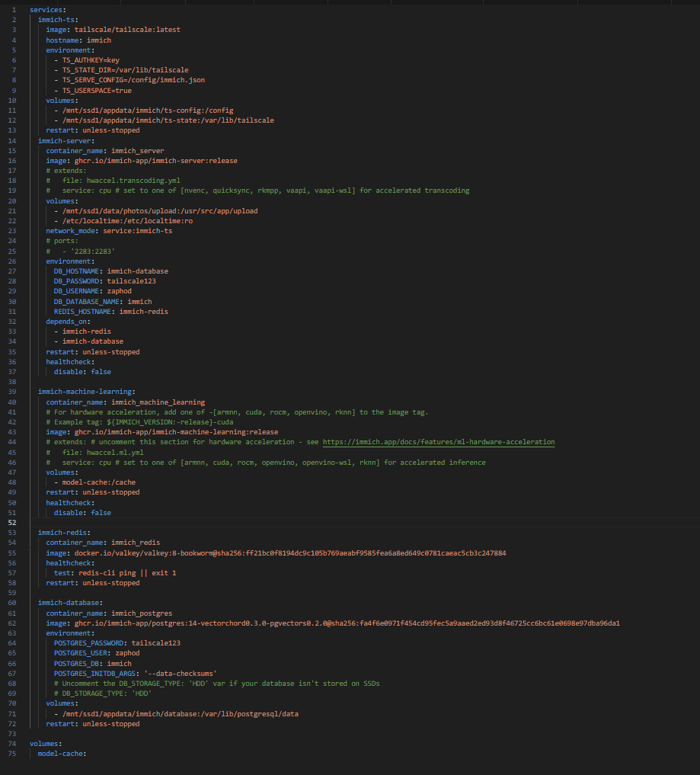Click the 'immich-server:' service key

pos(66,141)
